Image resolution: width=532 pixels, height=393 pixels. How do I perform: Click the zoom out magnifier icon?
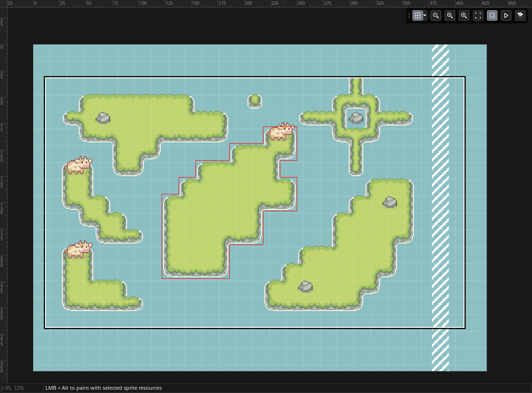click(x=436, y=15)
